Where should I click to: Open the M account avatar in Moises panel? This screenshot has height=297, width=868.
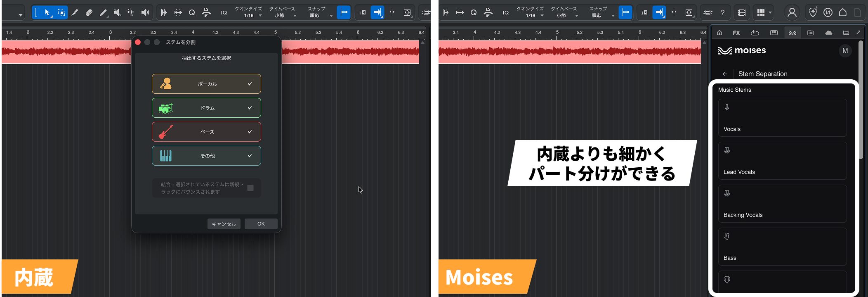(x=845, y=51)
